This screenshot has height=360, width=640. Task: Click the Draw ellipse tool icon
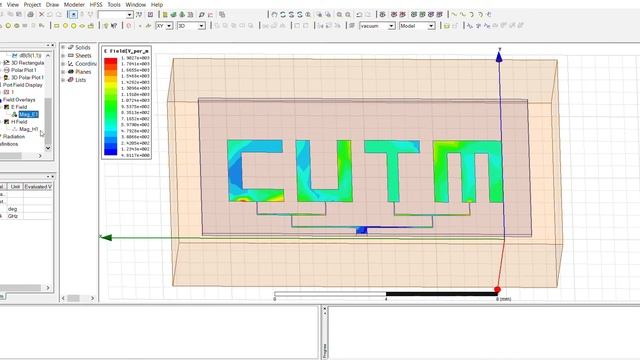tap(82, 26)
